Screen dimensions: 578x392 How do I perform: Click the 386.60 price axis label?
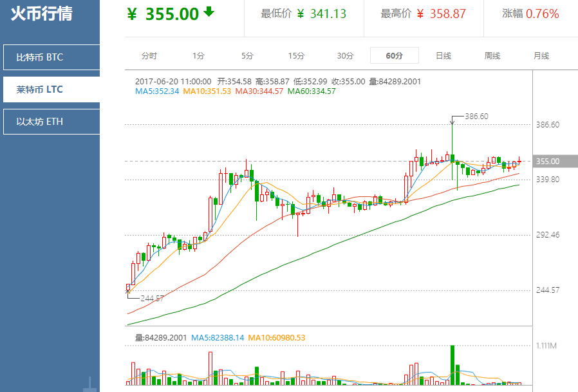548,125
